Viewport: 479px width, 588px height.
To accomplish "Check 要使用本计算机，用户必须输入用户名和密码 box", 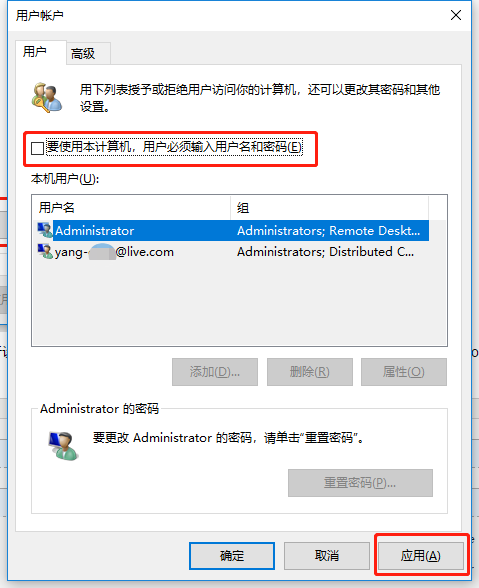I will tap(38, 148).
